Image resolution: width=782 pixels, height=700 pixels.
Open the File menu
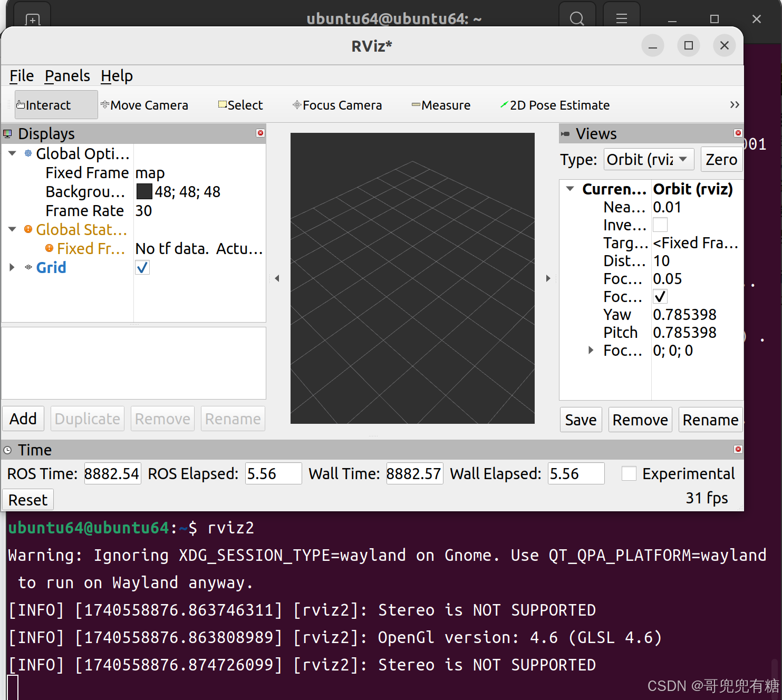coord(21,75)
